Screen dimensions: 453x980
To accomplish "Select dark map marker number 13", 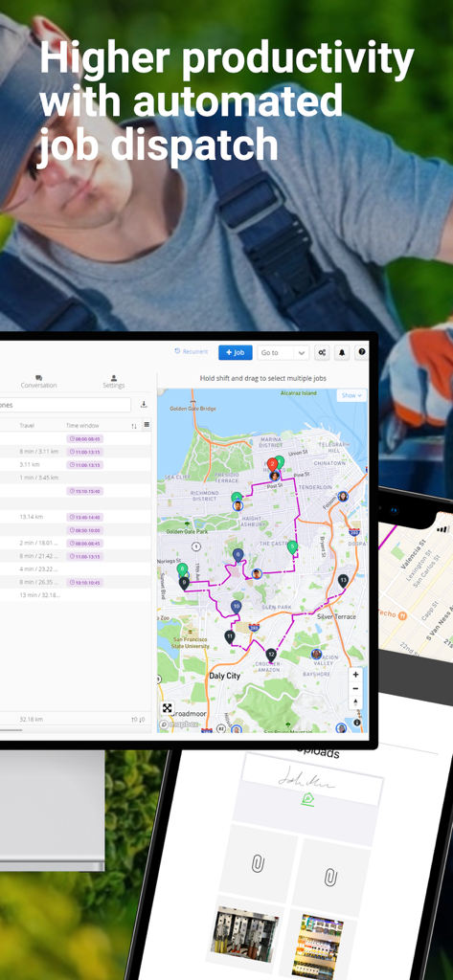I will pyautogui.click(x=343, y=581).
